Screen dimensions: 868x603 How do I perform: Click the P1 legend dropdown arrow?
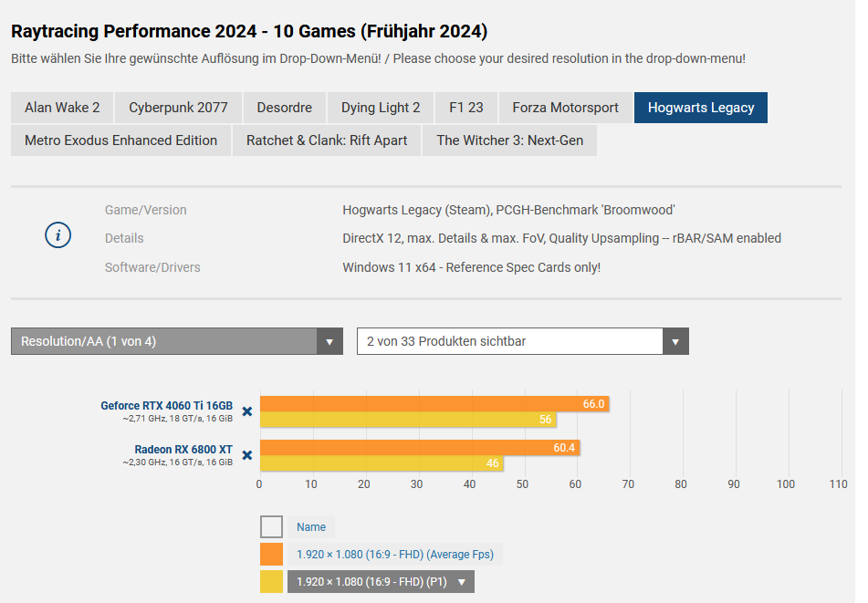pos(462,582)
